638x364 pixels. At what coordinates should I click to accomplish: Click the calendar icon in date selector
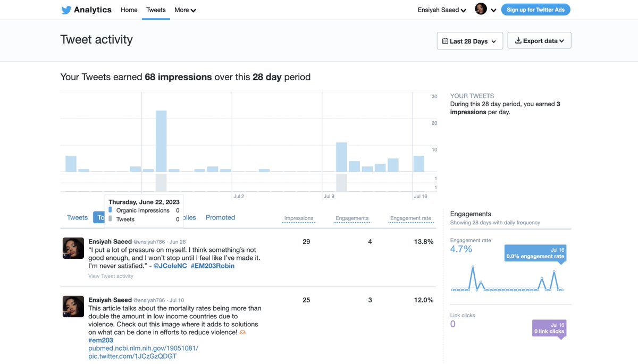click(445, 41)
